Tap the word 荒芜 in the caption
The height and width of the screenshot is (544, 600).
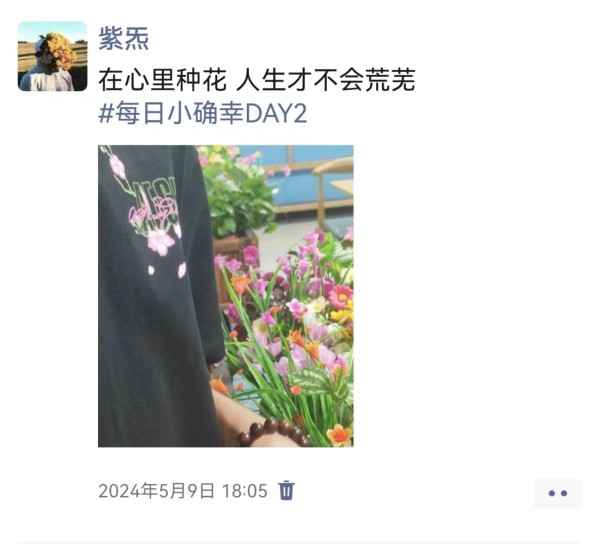click(390, 80)
